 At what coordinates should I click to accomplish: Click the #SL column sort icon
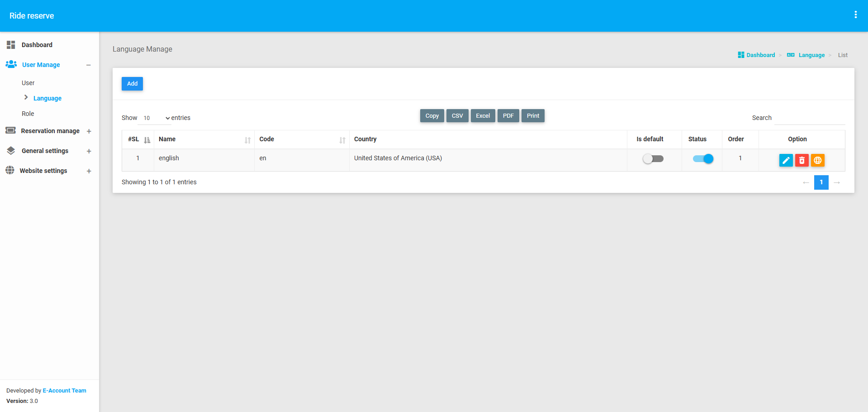pos(147,140)
